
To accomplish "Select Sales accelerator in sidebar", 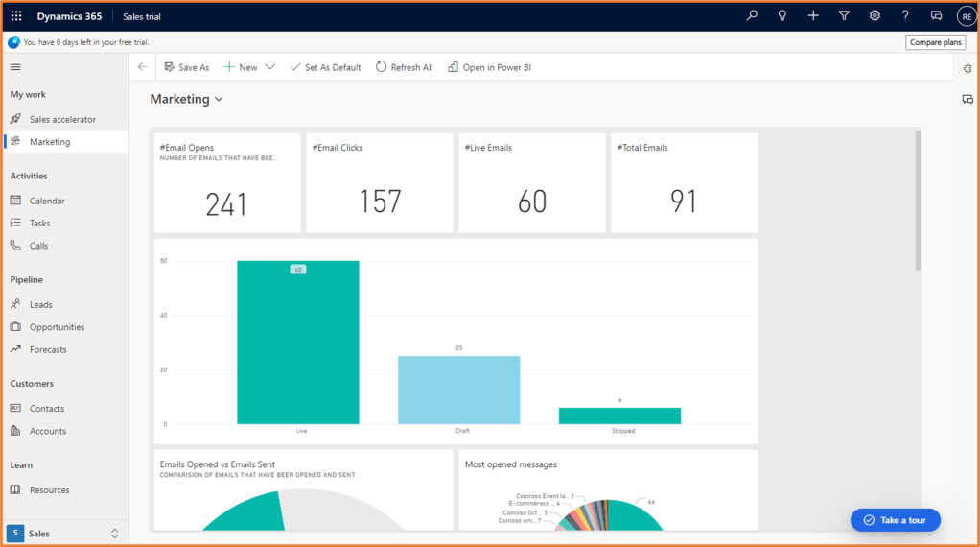I will coord(62,120).
